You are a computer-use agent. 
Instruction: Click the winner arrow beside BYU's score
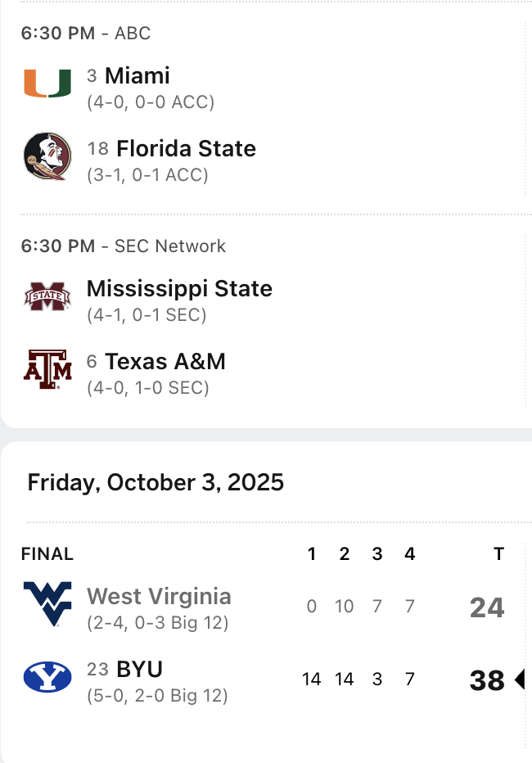point(519,679)
